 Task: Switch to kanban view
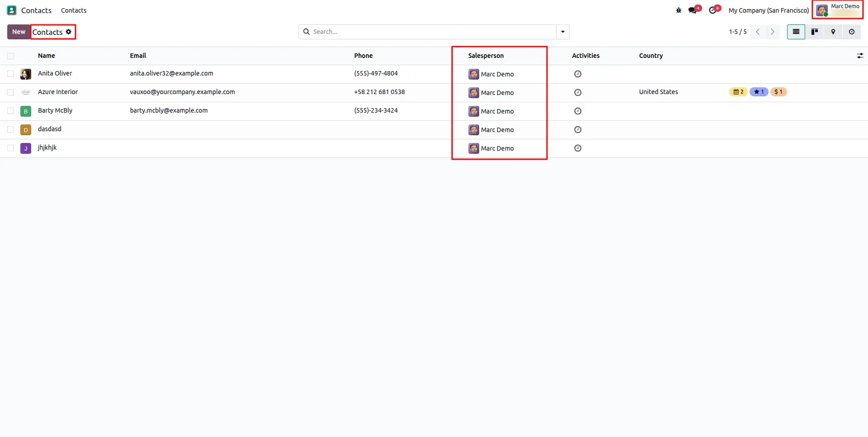click(x=815, y=32)
